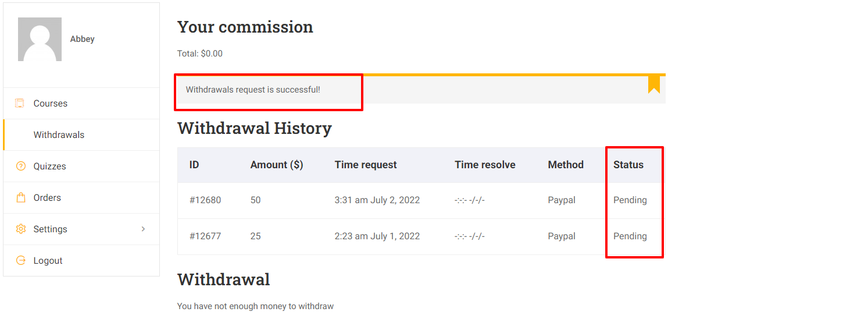The height and width of the screenshot is (326, 868).
Task: Open the Quizzes page
Action: 49,166
